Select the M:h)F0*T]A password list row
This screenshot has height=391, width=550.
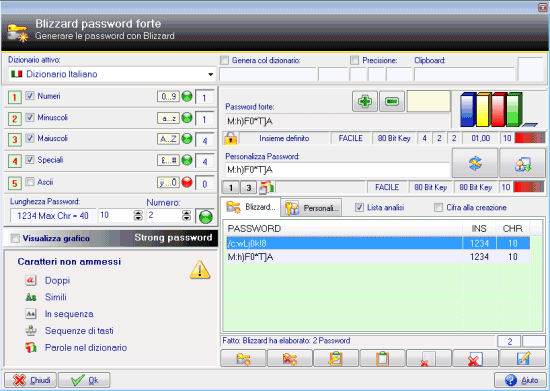[378, 257]
